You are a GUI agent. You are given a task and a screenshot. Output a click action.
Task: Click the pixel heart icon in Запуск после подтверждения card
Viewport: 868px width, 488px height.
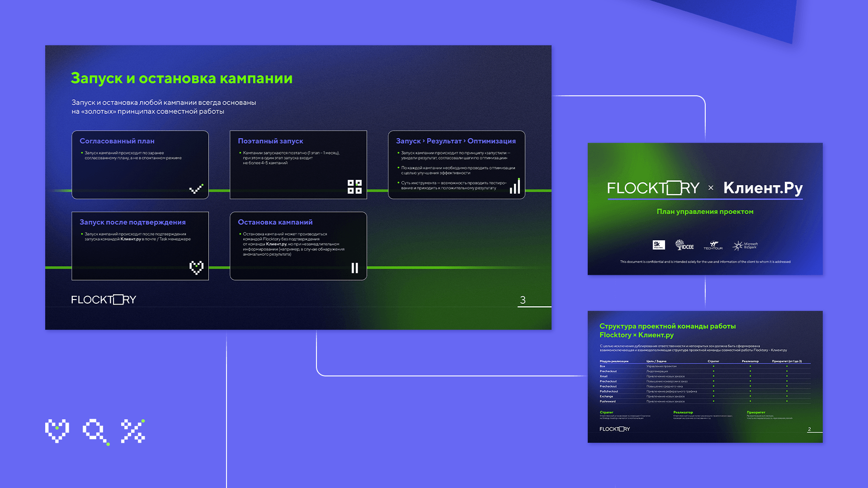pyautogui.click(x=196, y=267)
